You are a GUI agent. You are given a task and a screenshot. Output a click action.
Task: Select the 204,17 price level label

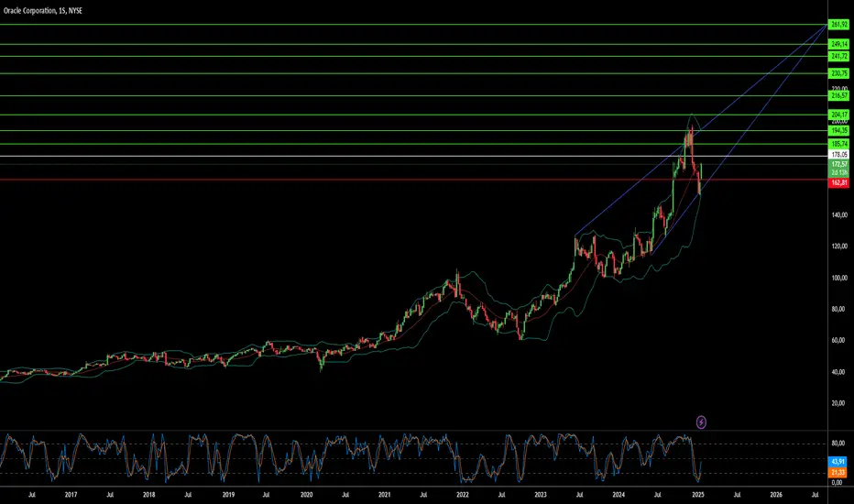tap(839, 115)
